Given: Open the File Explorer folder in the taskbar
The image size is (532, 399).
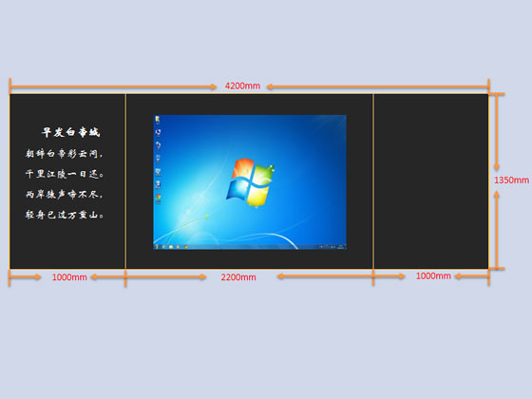Looking at the screenshot, I should [171, 247].
